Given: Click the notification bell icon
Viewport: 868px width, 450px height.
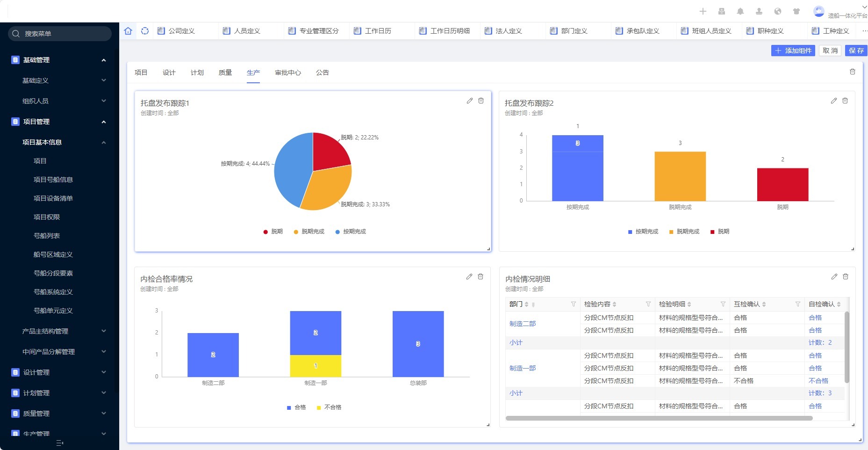Looking at the screenshot, I should (x=740, y=11).
